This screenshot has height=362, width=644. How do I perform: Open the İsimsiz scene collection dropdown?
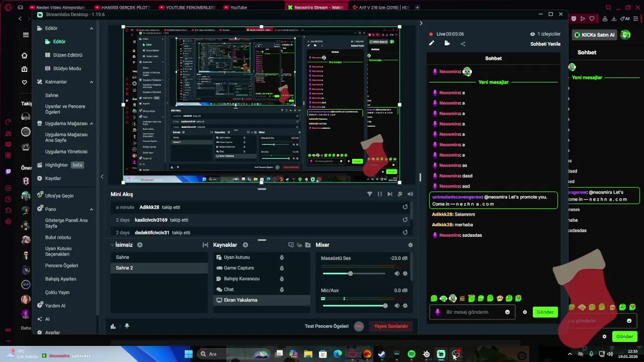pyautogui.click(x=121, y=245)
